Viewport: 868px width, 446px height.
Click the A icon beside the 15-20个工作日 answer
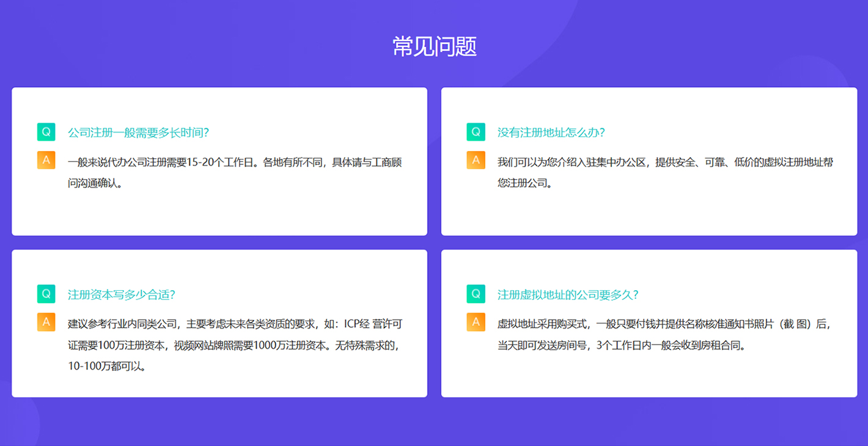(46, 160)
